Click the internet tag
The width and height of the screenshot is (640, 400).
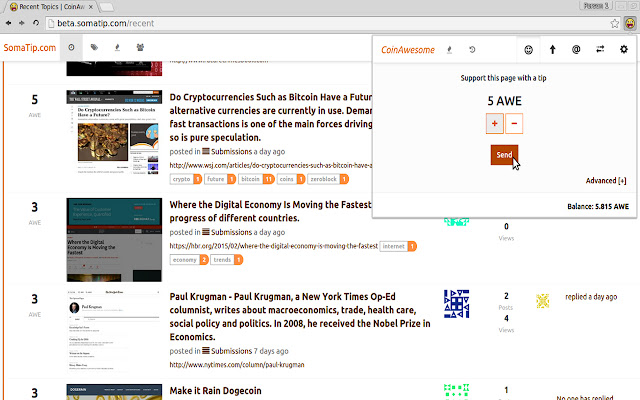click(x=398, y=246)
